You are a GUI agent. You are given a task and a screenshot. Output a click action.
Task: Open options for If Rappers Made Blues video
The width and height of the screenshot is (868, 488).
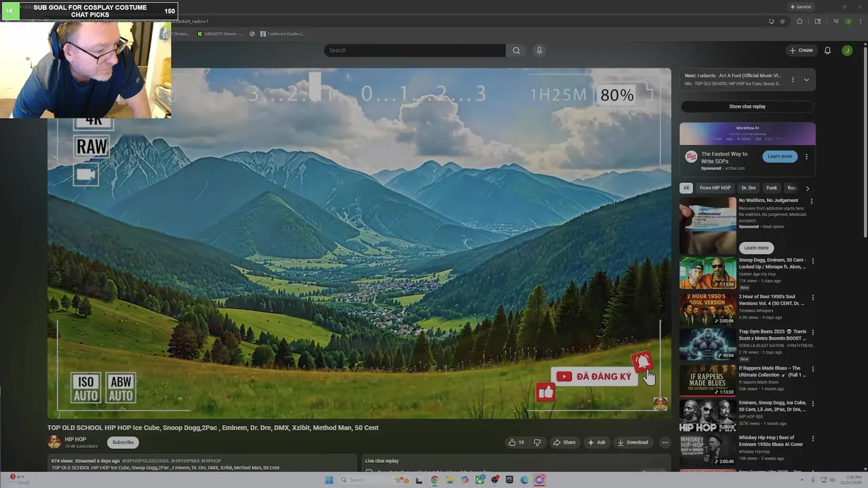point(812,369)
